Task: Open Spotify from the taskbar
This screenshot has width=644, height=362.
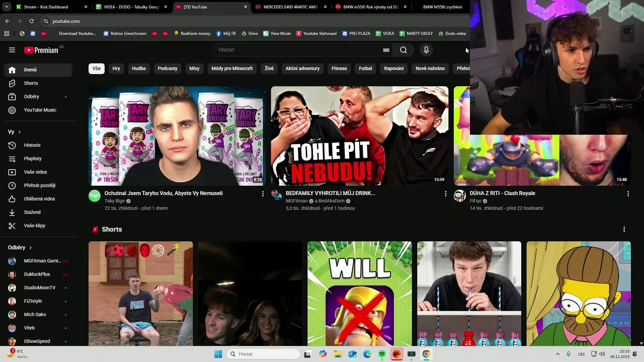Action: (382, 354)
